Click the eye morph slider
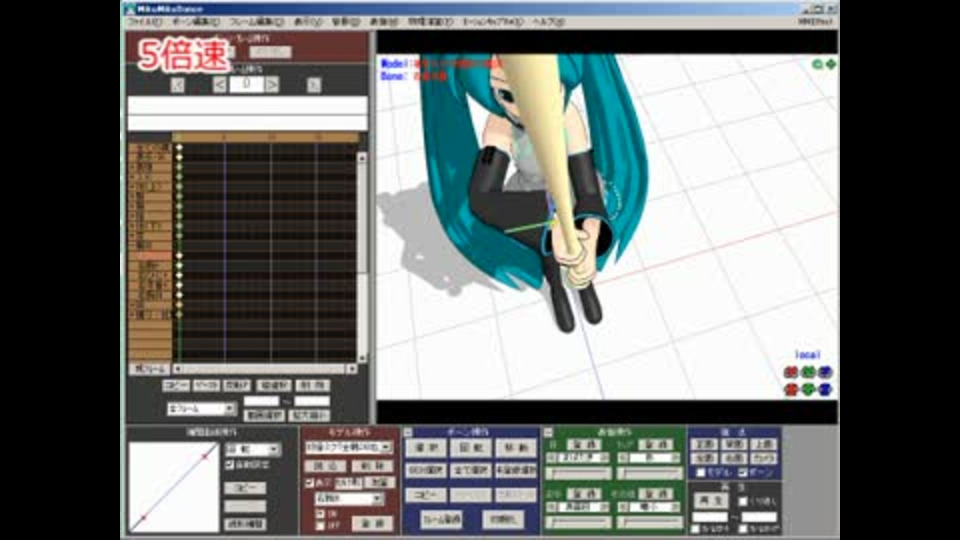Viewport: 960px width, 540px height. (579, 473)
